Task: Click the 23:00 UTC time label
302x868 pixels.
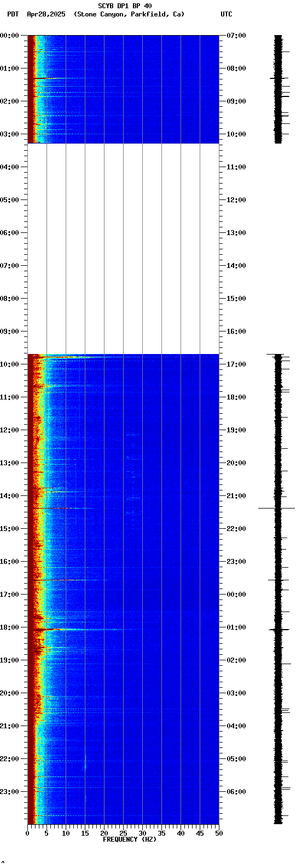Action: pyautogui.click(x=236, y=562)
